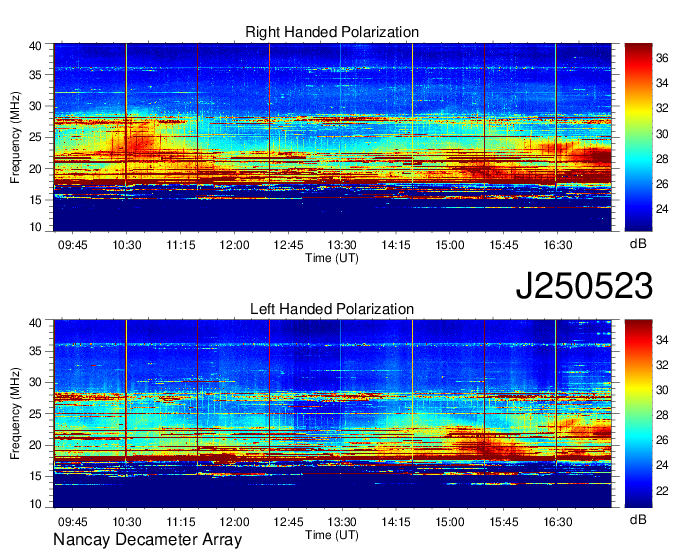Click the "10:30" tick on the Left Handed plot

click(x=127, y=522)
